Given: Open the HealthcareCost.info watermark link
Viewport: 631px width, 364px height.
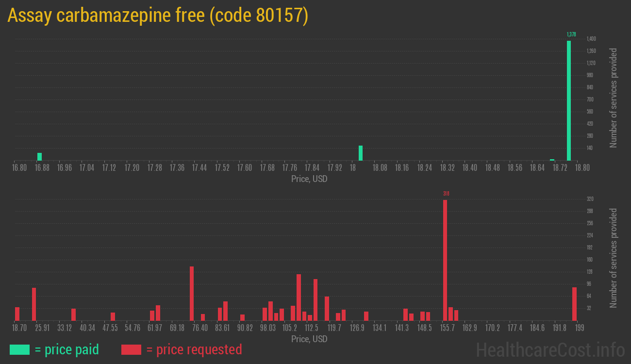Looking at the screenshot, I should (x=550, y=349).
